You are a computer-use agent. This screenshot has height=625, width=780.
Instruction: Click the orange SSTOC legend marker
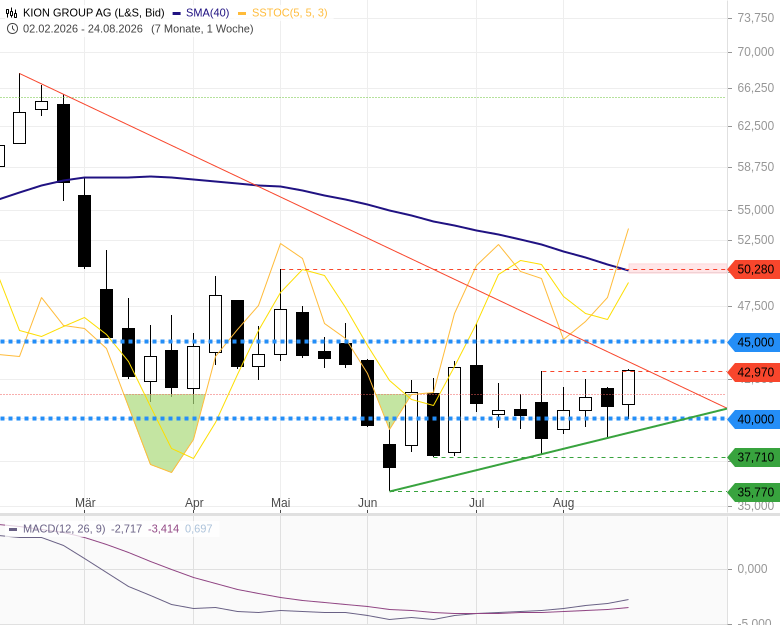click(x=242, y=13)
